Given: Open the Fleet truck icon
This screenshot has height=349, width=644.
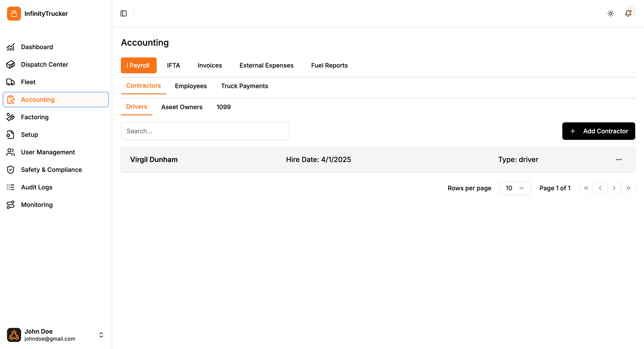Looking at the screenshot, I should [11, 82].
